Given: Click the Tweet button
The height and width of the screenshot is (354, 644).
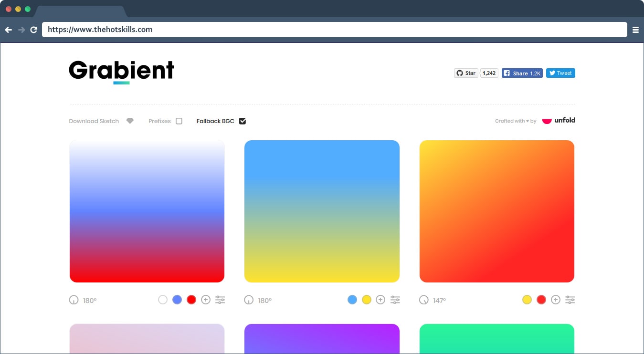Looking at the screenshot, I should pos(560,73).
